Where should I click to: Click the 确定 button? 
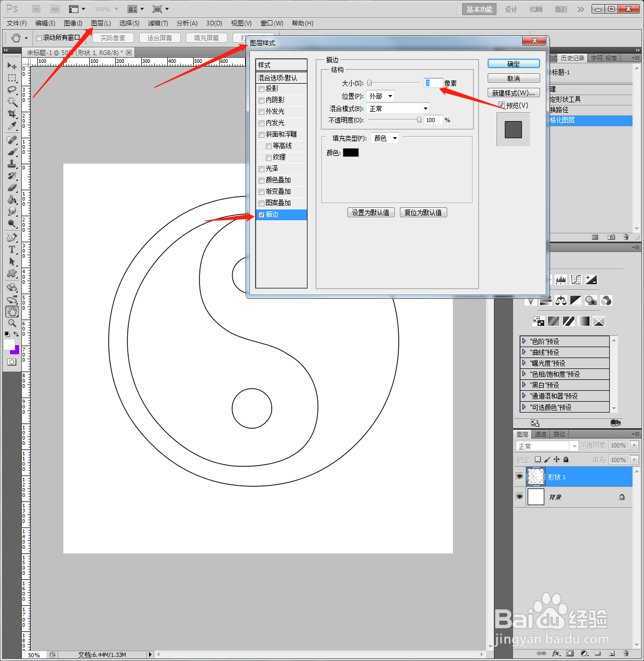pyautogui.click(x=514, y=64)
